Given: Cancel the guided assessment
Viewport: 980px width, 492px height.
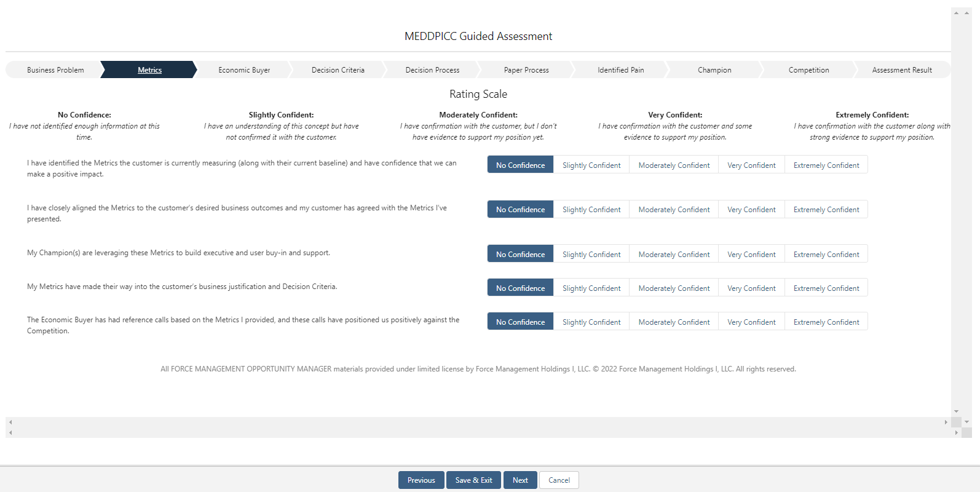Looking at the screenshot, I should tap(559, 480).
